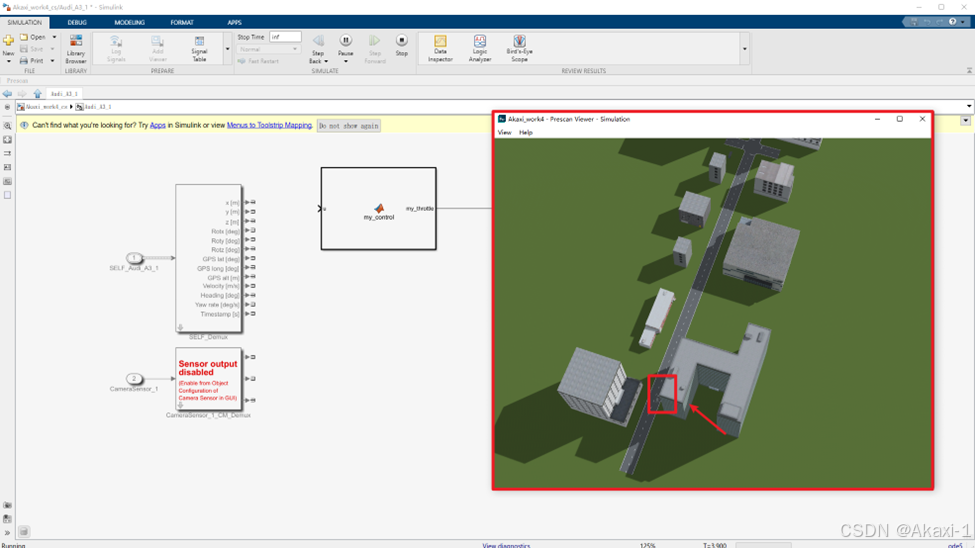Close the Prescan Viewer window
The width and height of the screenshot is (975, 548).
(x=922, y=119)
